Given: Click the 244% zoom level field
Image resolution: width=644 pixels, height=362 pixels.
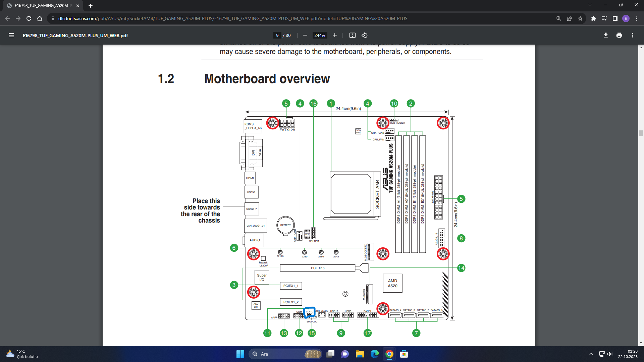Looking at the screenshot, I should pyautogui.click(x=320, y=35).
